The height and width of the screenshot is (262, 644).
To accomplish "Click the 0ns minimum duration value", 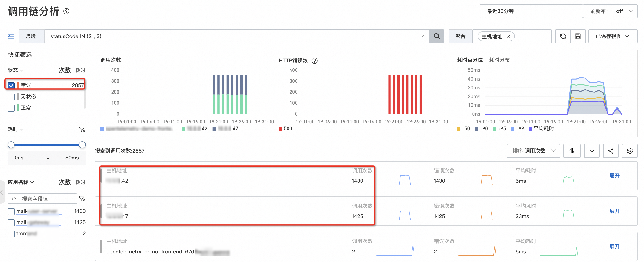I will point(19,158).
